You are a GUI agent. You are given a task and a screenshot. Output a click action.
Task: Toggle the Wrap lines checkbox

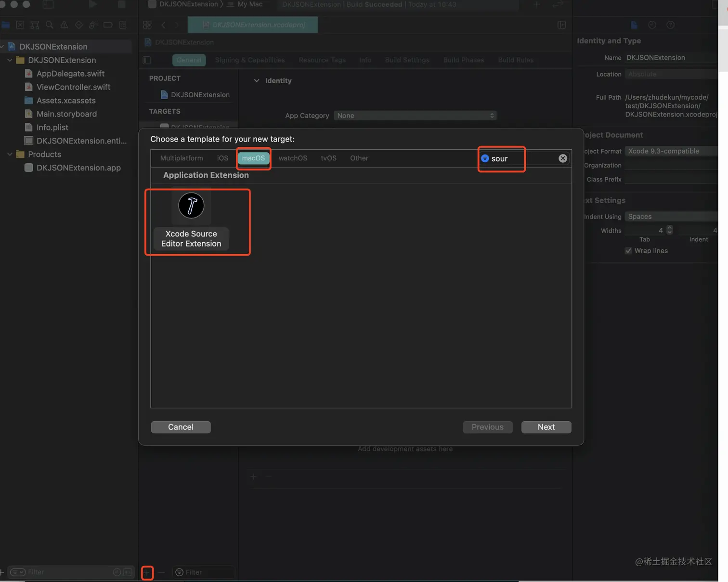pos(628,251)
